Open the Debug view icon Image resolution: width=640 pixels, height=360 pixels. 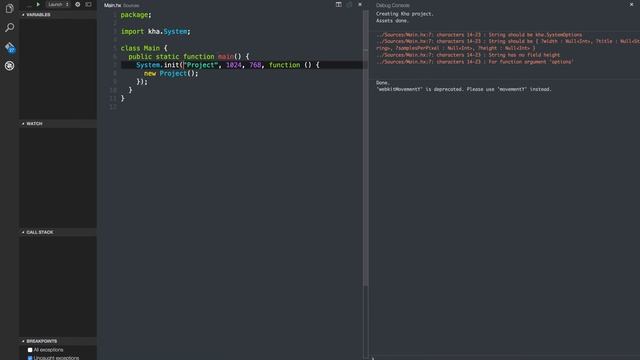(x=9, y=65)
